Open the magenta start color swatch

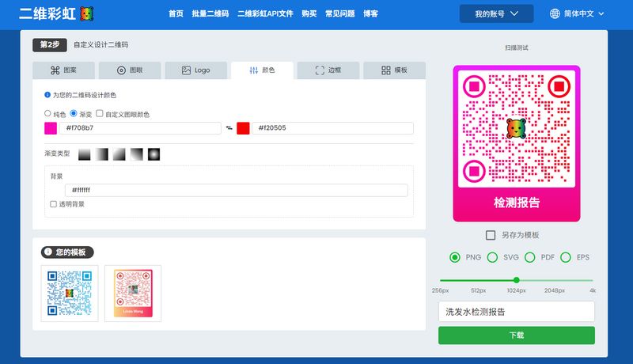coord(51,128)
